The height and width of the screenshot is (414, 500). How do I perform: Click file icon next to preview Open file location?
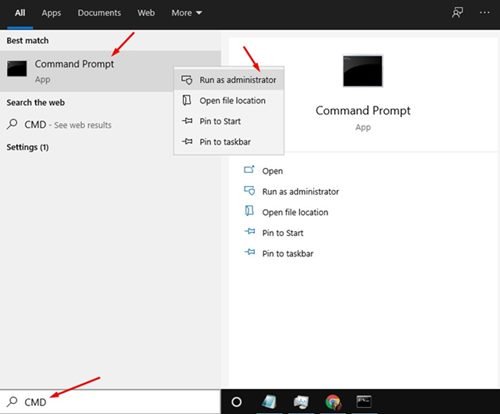[x=249, y=211]
